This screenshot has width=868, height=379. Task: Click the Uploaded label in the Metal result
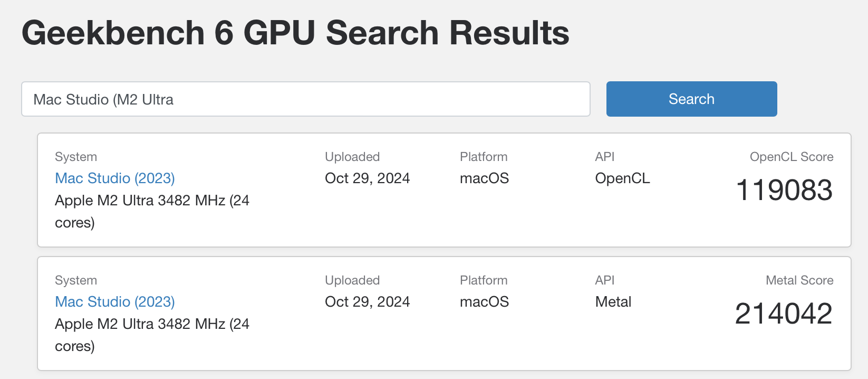352,280
